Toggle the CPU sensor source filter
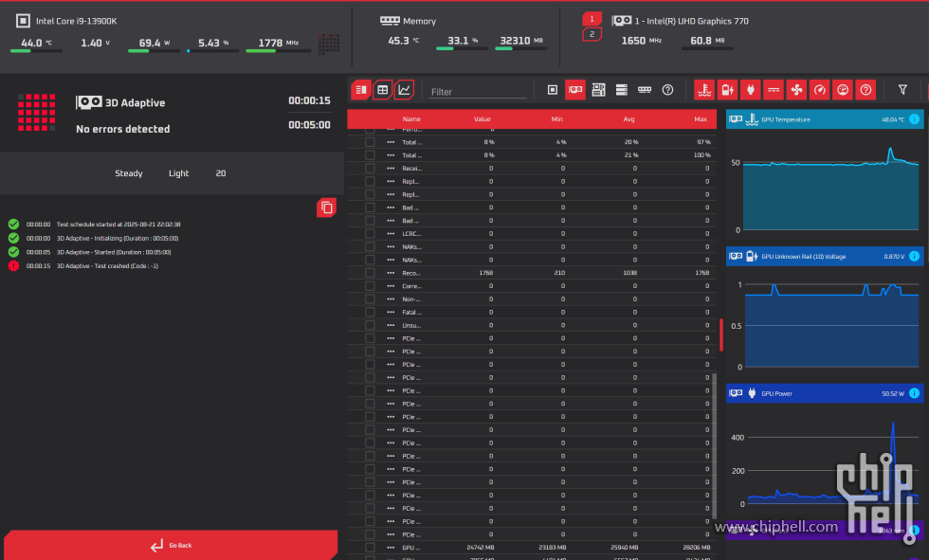 click(552, 90)
